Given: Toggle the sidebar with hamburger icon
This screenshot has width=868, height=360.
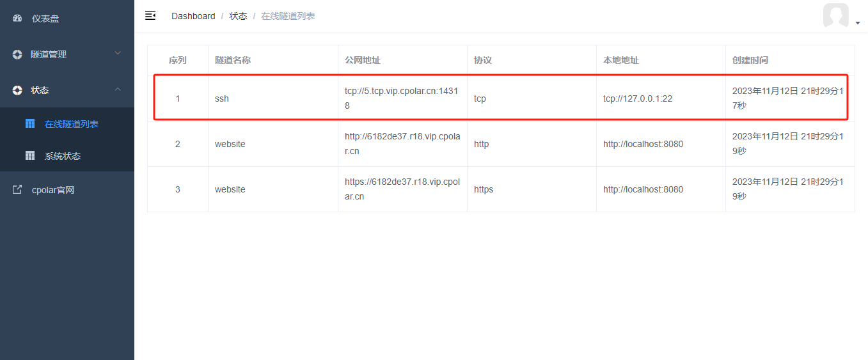Looking at the screenshot, I should 150,15.
